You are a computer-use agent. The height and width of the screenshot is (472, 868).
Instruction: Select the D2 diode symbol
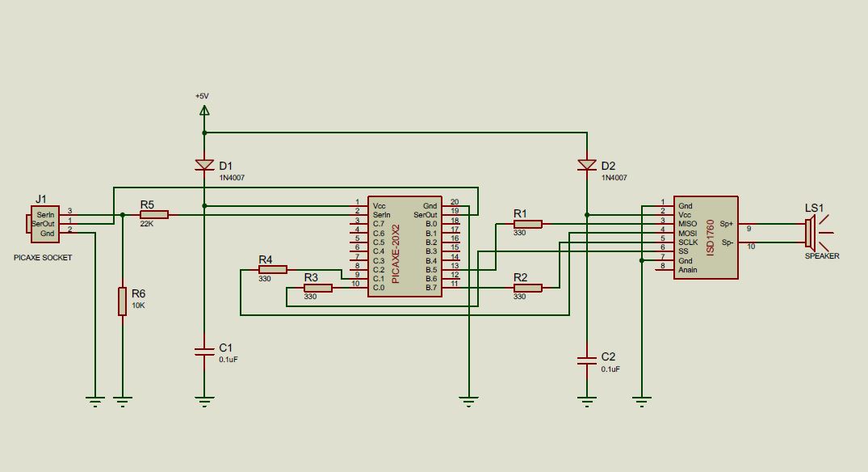tap(587, 165)
